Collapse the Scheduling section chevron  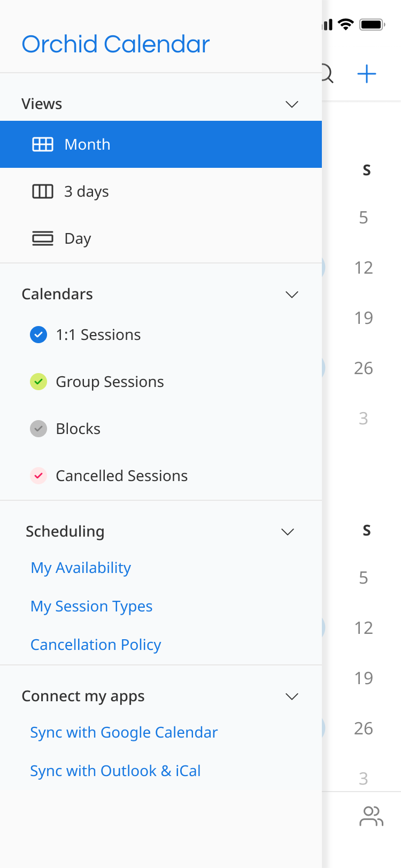(x=288, y=532)
